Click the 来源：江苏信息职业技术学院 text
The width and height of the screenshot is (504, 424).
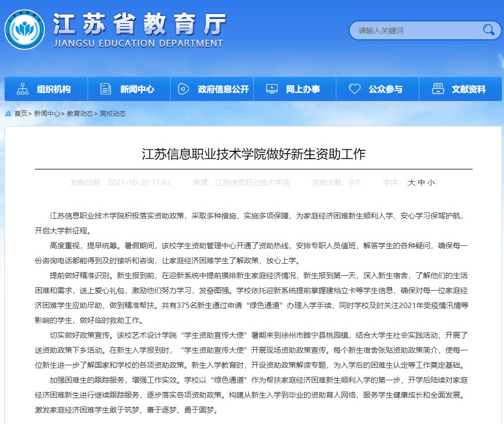[241, 183]
